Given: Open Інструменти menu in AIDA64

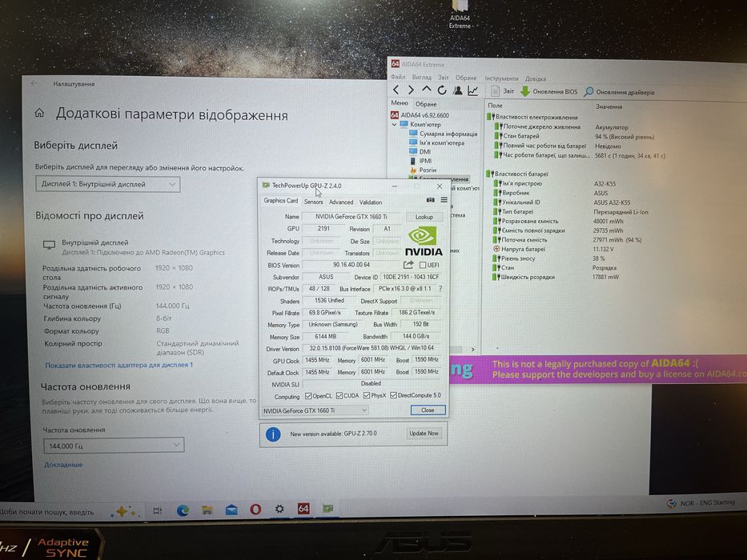Looking at the screenshot, I should (x=501, y=78).
